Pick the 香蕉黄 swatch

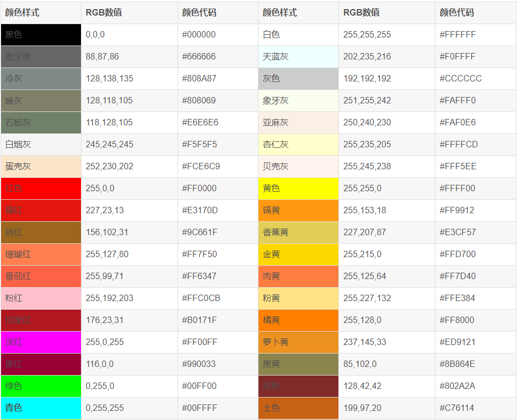tap(298, 232)
